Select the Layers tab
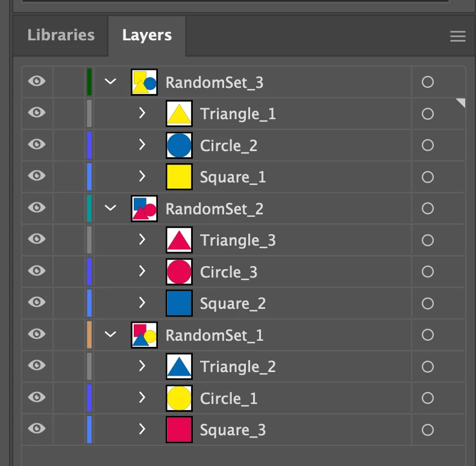The image size is (476, 466). 147,35
